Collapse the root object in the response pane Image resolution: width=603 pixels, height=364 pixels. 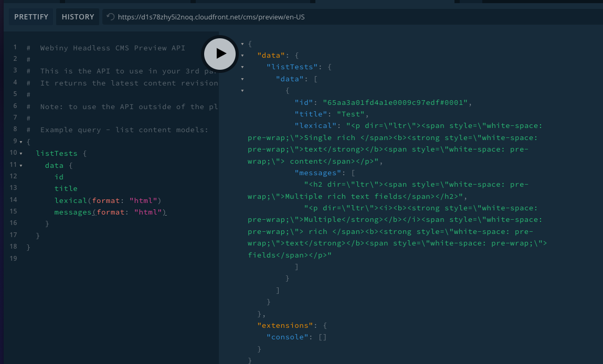click(x=242, y=44)
